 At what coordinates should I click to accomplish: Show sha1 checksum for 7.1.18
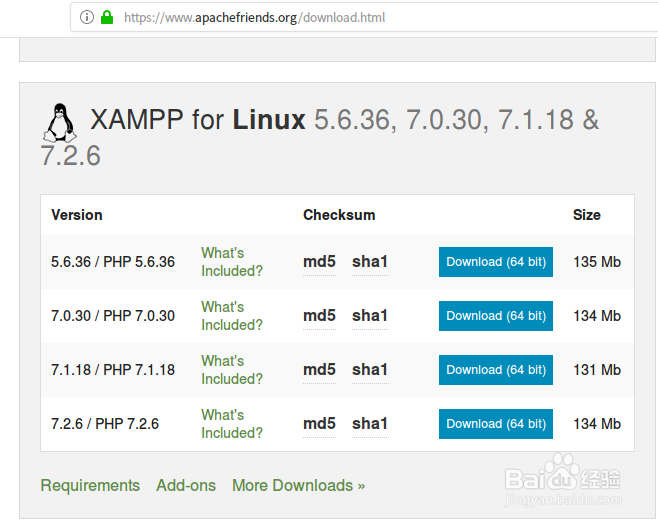click(370, 370)
